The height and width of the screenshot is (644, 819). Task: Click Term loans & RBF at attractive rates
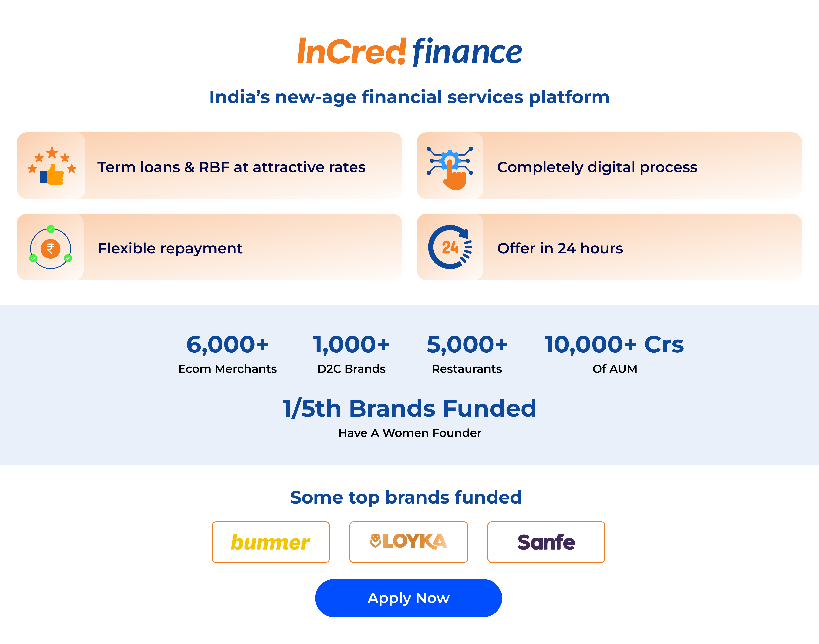click(x=232, y=167)
